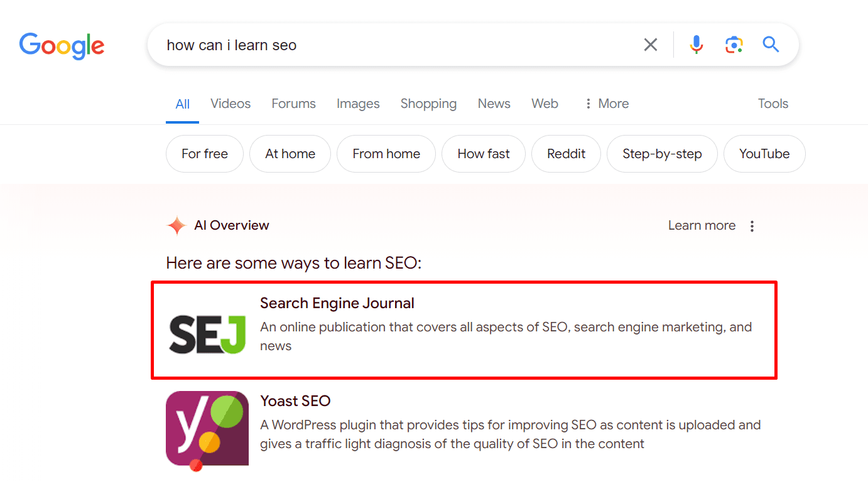This screenshot has height=482, width=868.
Task: Start voice search with microphone icon
Action: [x=696, y=45]
